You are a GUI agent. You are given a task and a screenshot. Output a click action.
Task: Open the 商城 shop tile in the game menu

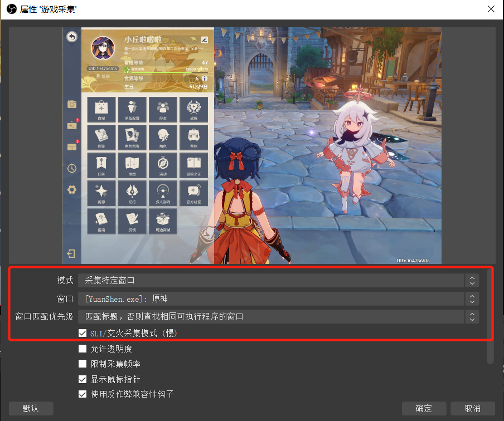click(101, 110)
